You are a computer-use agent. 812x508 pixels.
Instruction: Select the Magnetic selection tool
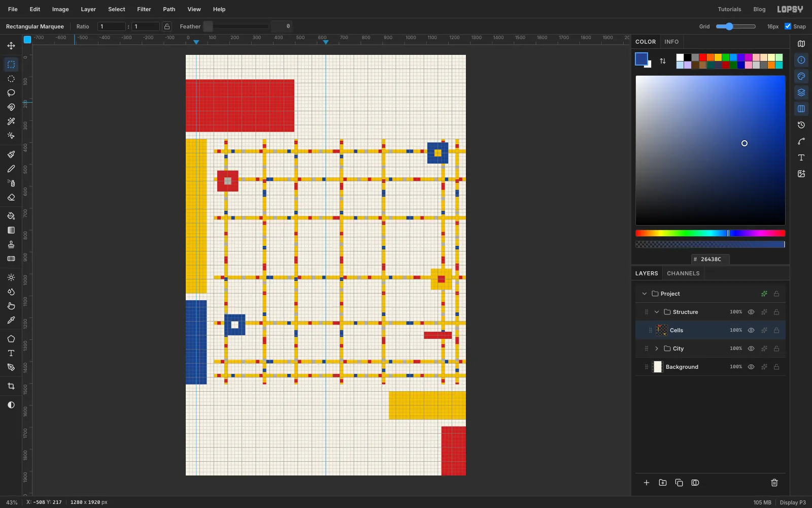click(11, 107)
